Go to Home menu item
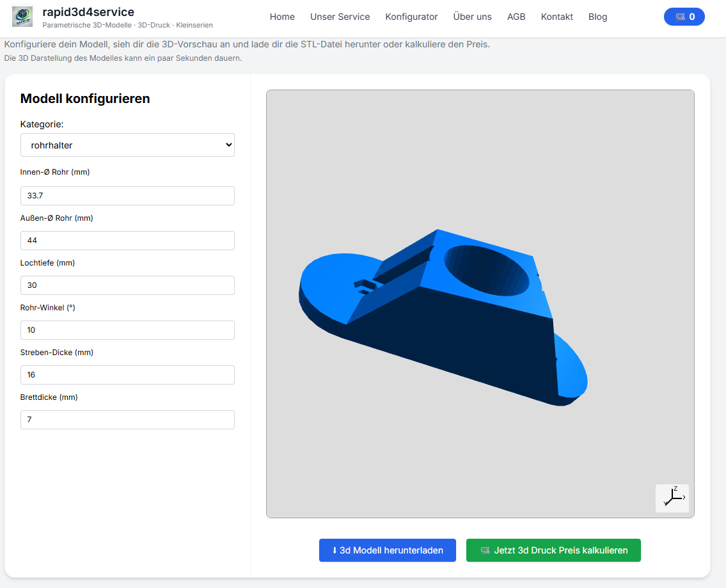Viewport: 726px width, 588px height. [x=282, y=17]
